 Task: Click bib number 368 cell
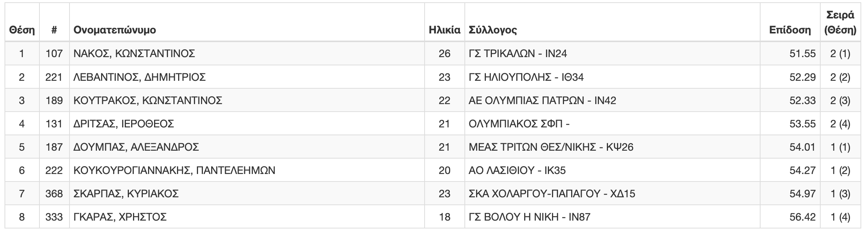coord(54,194)
